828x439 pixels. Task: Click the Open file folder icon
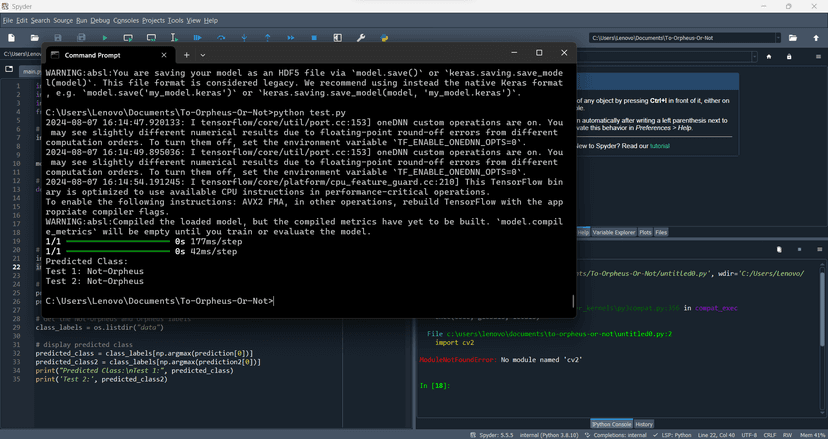(x=35, y=38)
